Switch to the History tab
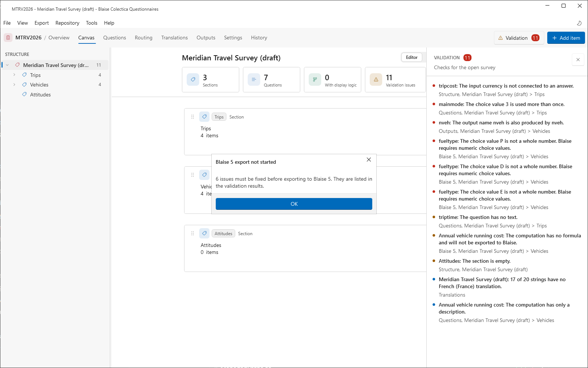This screenshot has width=588, height=368. click(259, 38)
